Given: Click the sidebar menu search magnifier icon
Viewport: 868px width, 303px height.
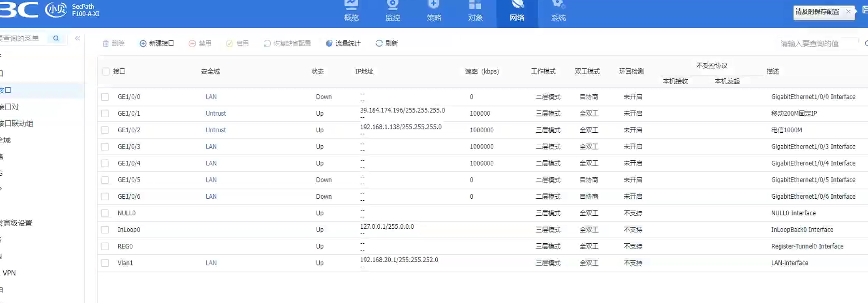Looking at the screenshot, I should pyautogui.click(x=56, y=38).
